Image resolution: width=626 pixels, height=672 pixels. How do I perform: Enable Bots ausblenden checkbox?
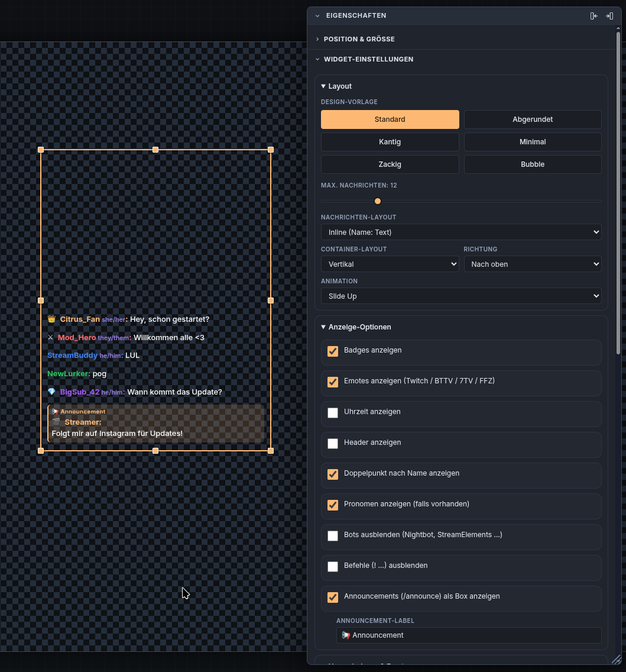pyautogui.click(x=333, y=536)
